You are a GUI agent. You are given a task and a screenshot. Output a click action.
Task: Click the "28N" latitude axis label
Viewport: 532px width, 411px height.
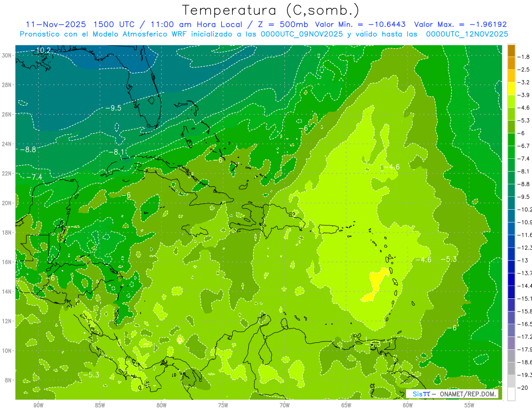[7, 85]
